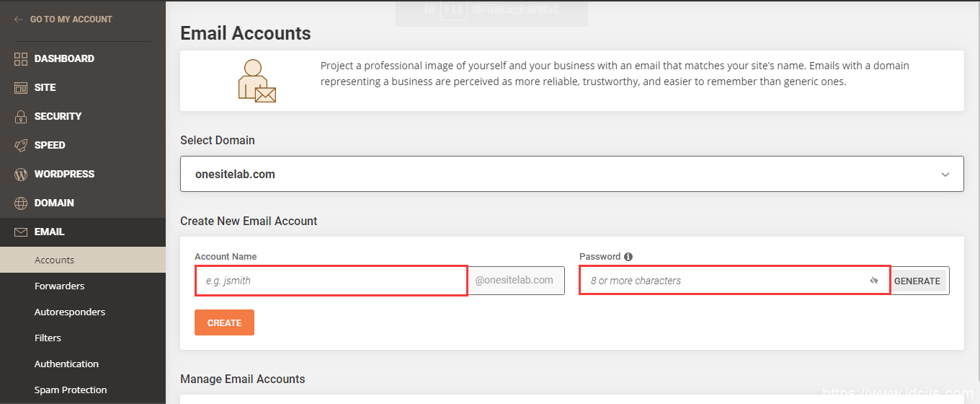Click the Dashboard grid icon

[21, 59]
